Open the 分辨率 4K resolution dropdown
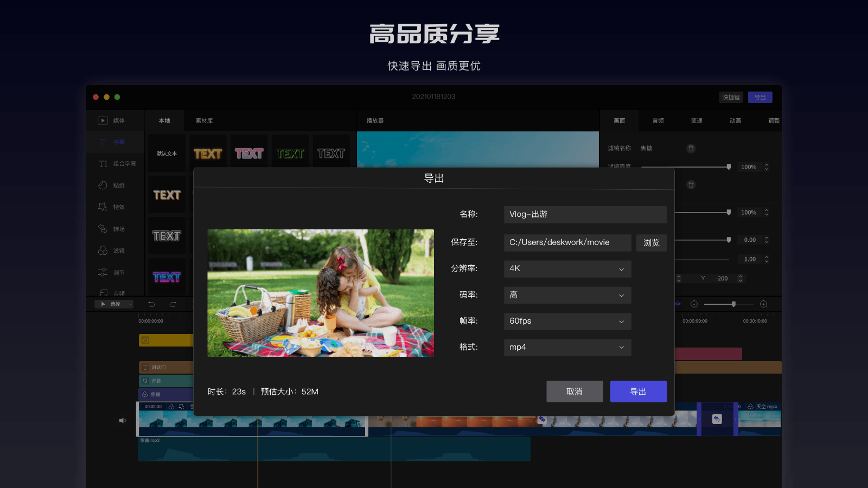This screenshot has height=488, width=868. pyautogui.click(x=567, y=269)
